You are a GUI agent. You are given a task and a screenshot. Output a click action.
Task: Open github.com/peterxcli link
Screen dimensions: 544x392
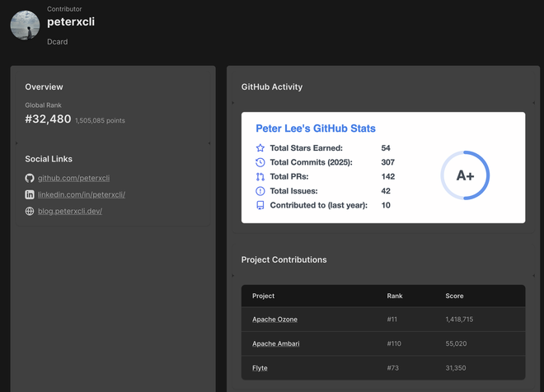73,178
